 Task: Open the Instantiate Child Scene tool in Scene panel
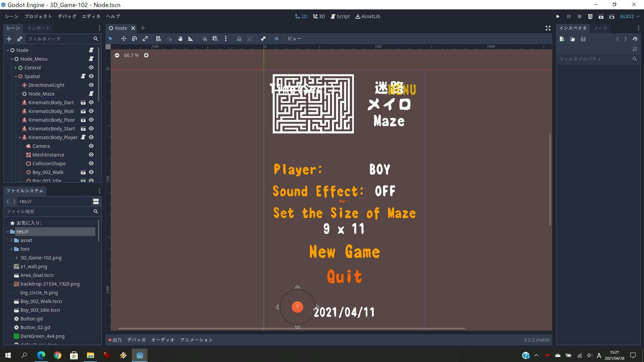coord(20,39)
